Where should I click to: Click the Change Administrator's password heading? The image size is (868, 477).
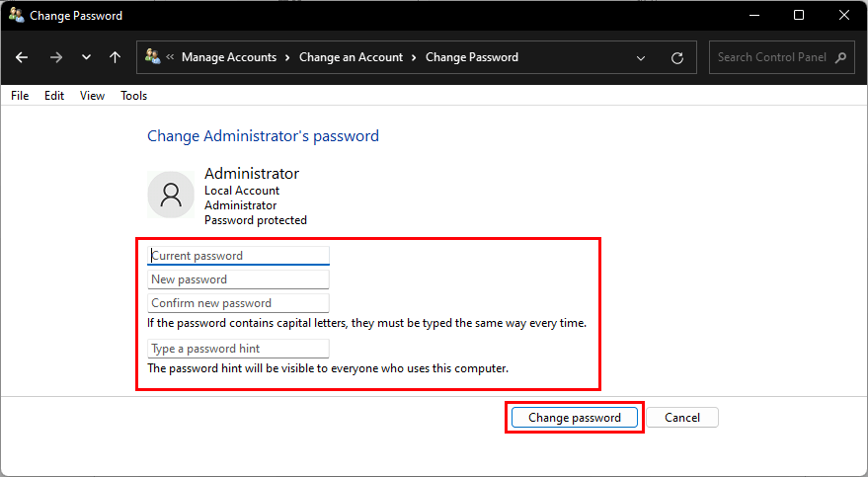pos(263,136)
